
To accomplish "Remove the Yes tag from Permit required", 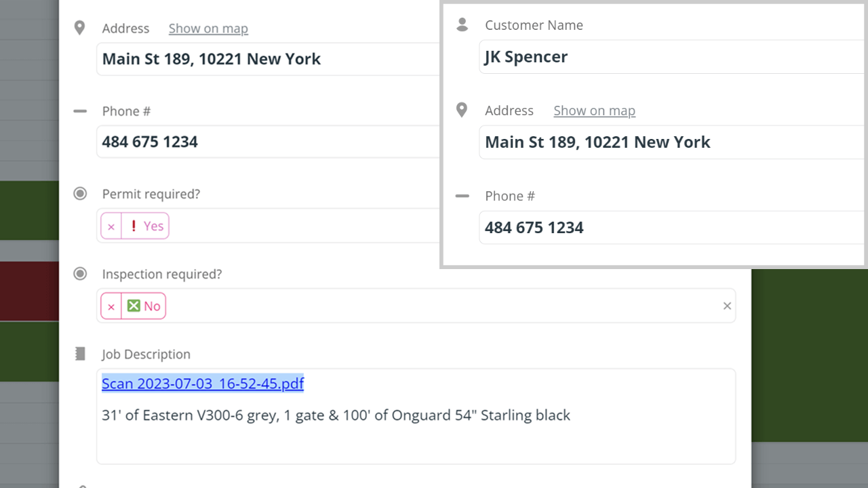I will pos(111,226).
